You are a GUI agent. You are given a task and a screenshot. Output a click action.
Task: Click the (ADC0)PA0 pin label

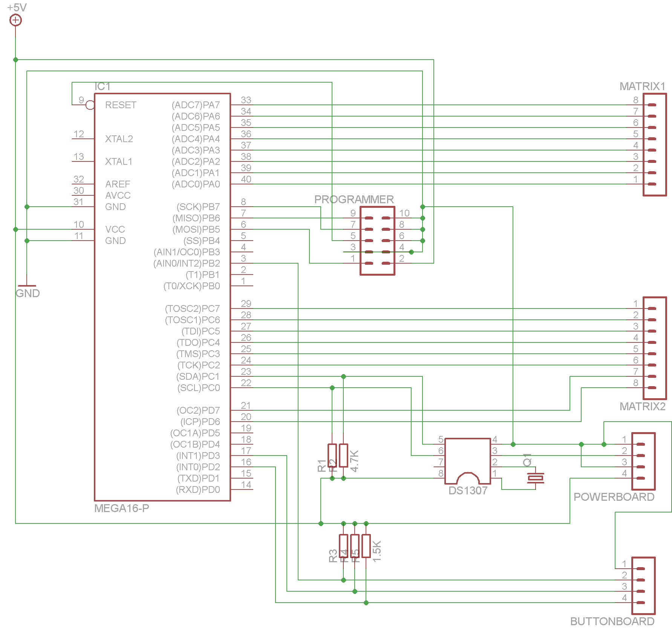pyautogui.click(x=196, y=184)
